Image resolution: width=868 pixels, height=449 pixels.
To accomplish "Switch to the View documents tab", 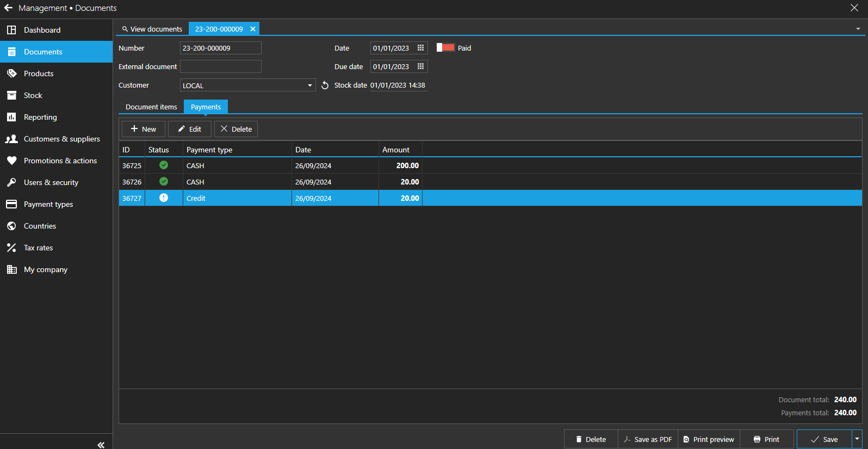I will [152, 29].
